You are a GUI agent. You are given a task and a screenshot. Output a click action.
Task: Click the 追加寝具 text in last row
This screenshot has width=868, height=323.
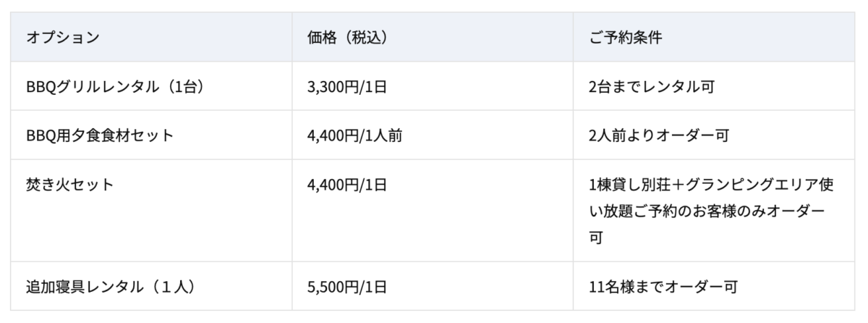pos(55,287)
